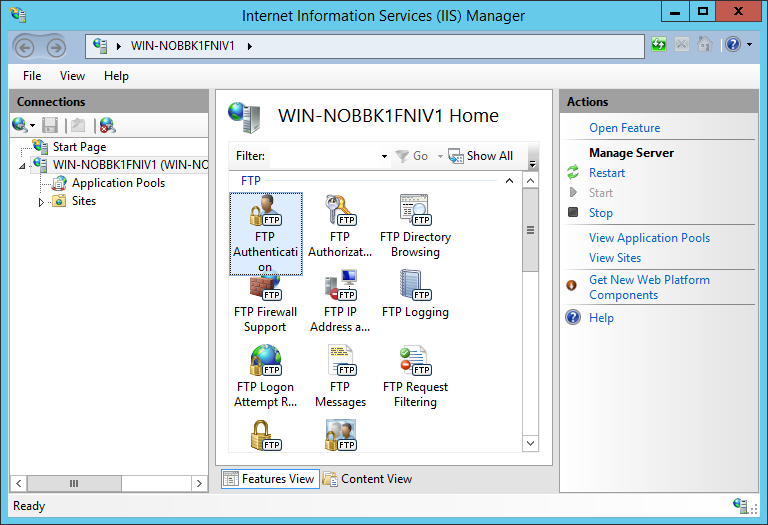Screen dimensions: 768x525
Task: Click the Connections scroll left arrow
Action: click(x=19, y=483)
